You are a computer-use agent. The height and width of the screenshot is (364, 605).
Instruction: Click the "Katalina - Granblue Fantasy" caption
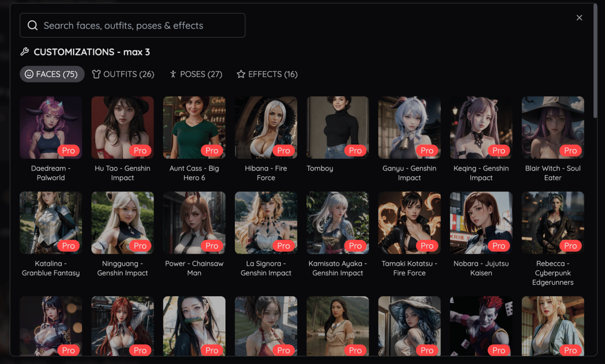(51, 268)
